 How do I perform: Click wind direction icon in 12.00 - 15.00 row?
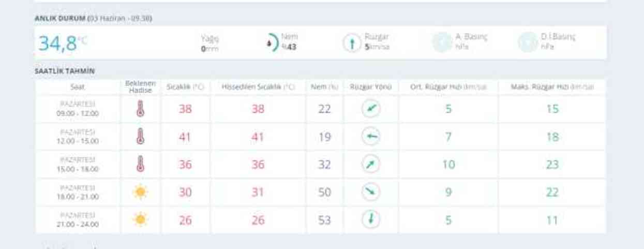coord(371,137)
